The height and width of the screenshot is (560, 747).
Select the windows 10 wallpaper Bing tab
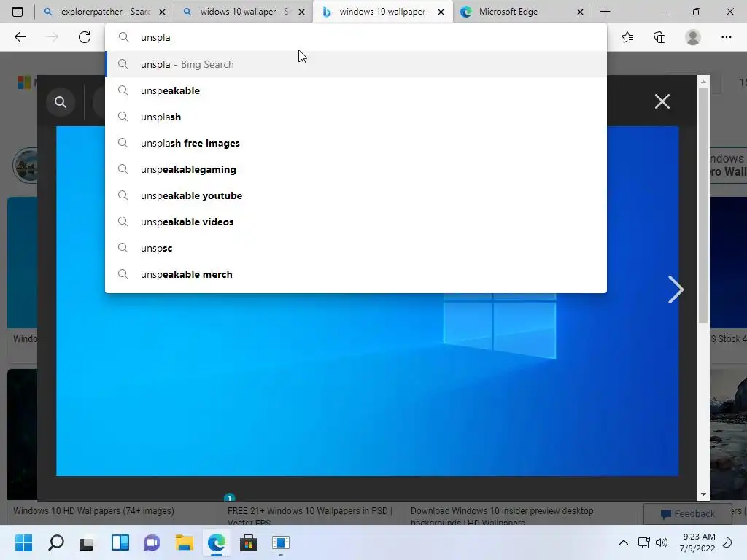pos(384,12)
